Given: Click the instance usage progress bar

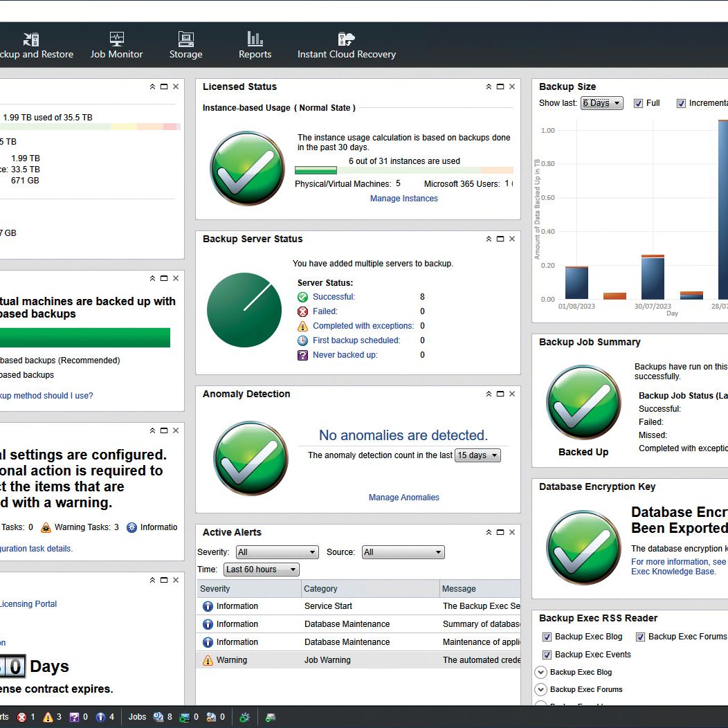Looking at the screenshot, I should point(404,170).
